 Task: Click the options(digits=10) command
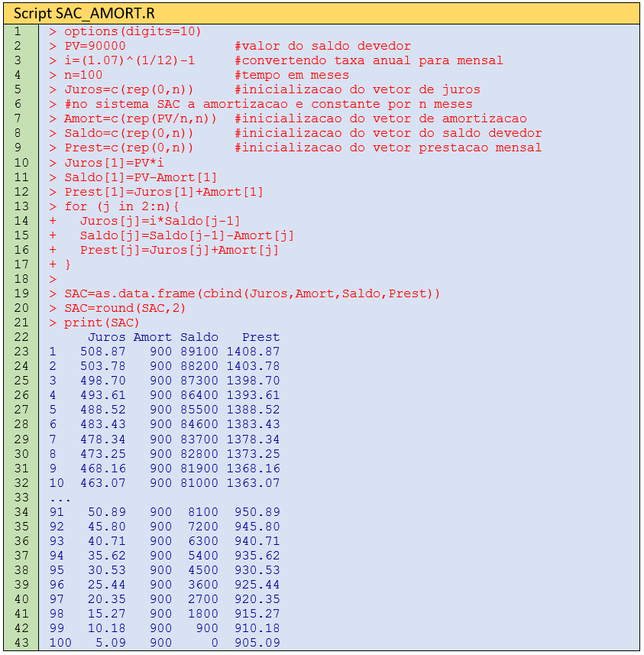point(132,31)
